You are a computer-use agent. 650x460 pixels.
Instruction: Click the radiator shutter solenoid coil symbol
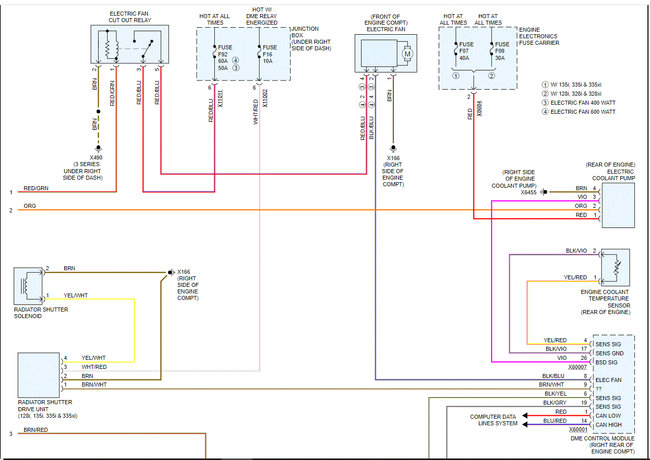(25, 286)
